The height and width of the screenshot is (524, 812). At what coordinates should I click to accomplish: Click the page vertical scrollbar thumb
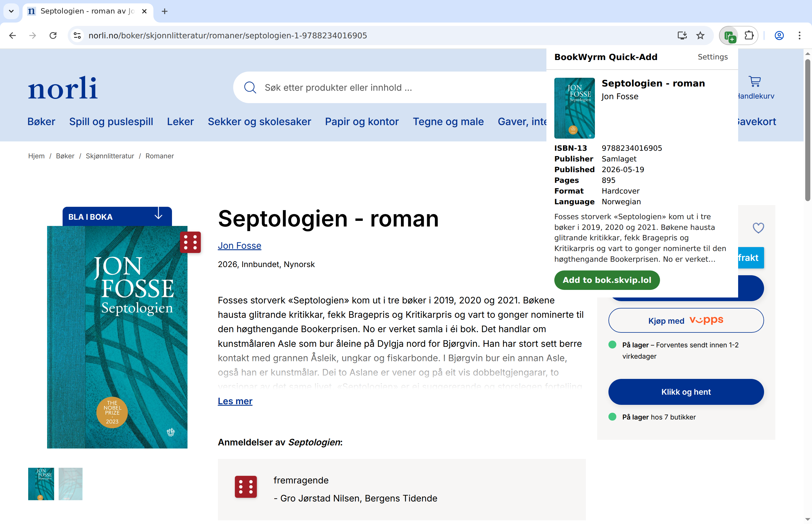pyautogui.click(x=807, y=130)
